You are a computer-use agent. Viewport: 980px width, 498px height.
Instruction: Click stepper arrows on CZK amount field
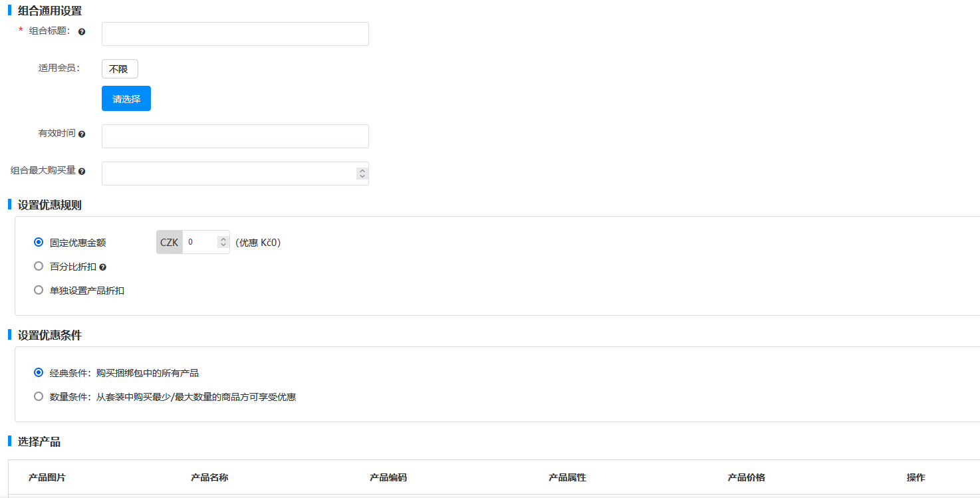click(x=223, y=243)
